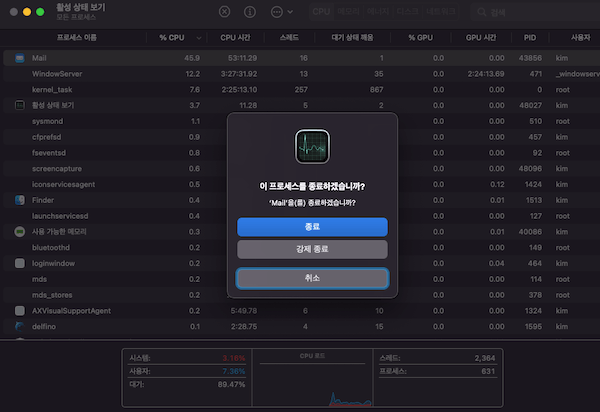600x412 pixels.
Task: Toggle sort arrow on % CPU column
Action: [199, 38]
